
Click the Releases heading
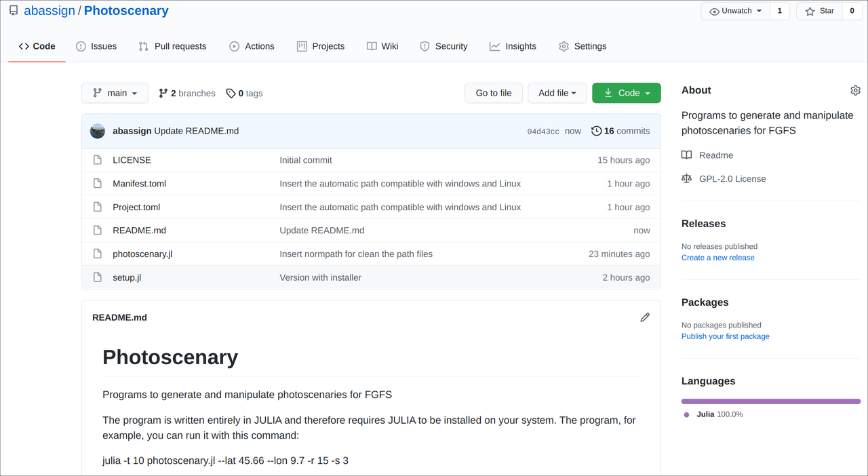(703, 224)
